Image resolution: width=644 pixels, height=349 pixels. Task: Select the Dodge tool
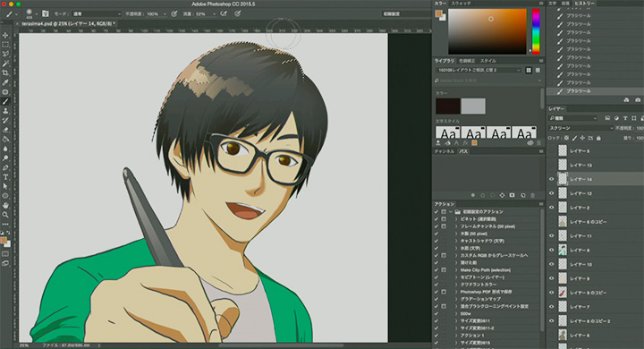(x=5, y=157)
